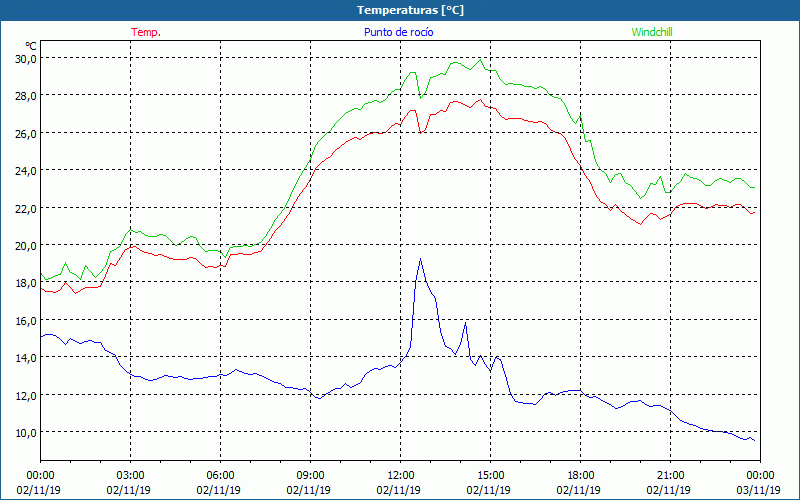800x500 pixels.
Task: Click the '24,0' y-axis value
Action: [26, 170]
